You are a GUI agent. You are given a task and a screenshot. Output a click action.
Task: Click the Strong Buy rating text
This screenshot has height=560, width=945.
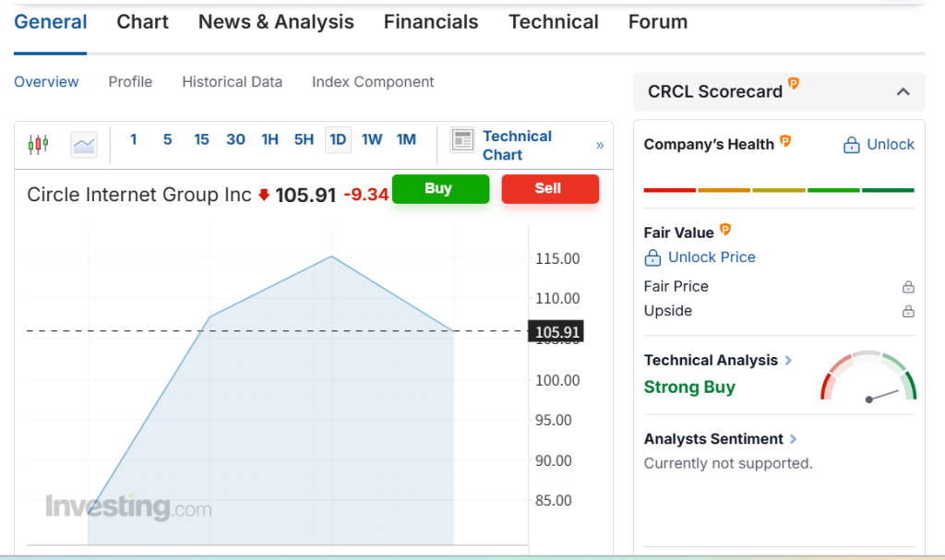[x=689, y=387]
